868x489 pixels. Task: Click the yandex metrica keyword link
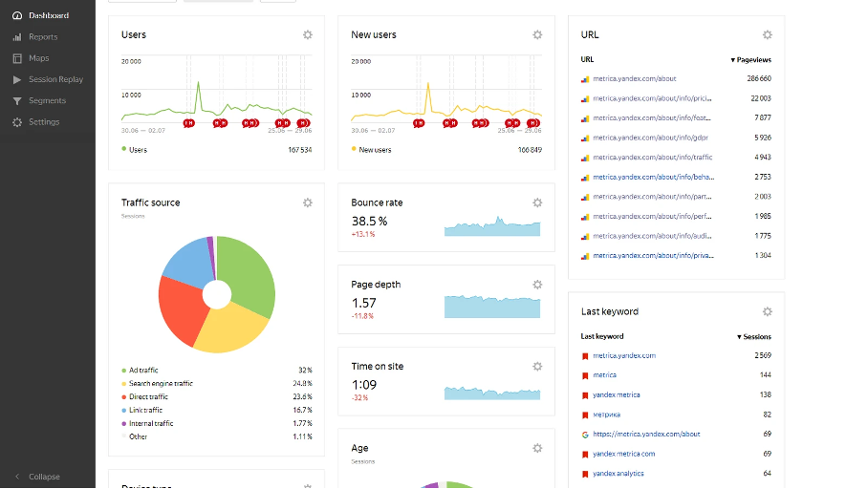coord(617,395)
